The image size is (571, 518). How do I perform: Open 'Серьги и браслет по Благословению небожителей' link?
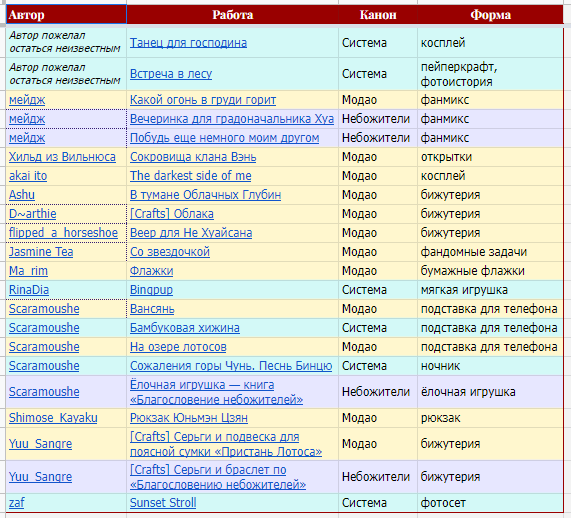click(218, 477)
